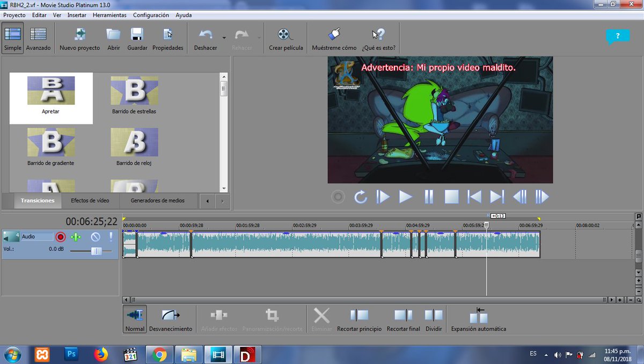
Task: Toggle loop playback in preview
Action: (x=361, y=197)
